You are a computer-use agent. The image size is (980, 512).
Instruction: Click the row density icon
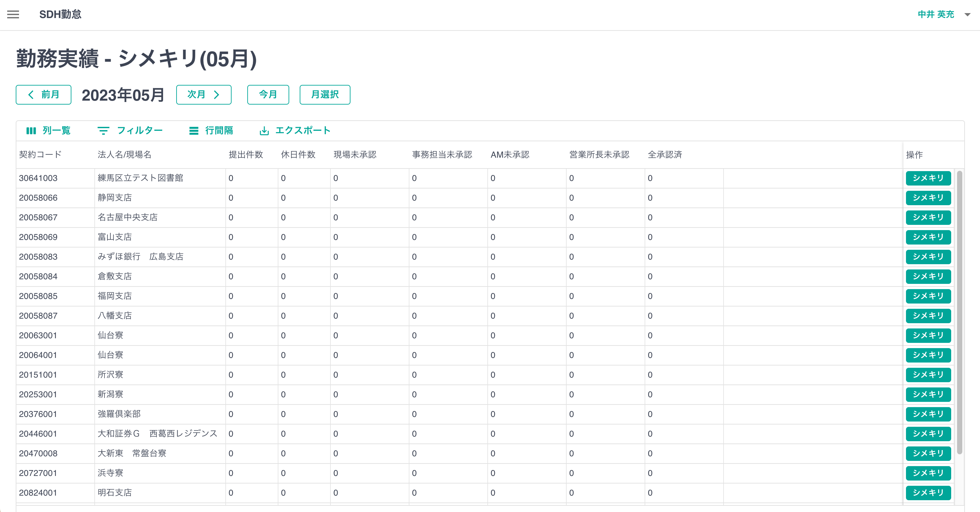click(194, 130)
